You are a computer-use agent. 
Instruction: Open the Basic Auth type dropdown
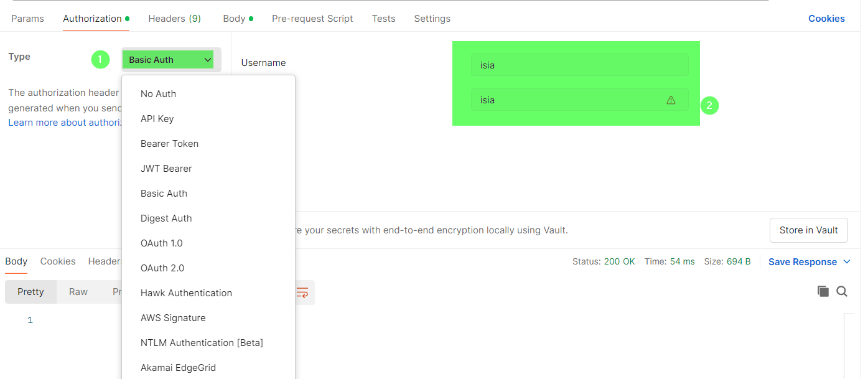point(169,60)
